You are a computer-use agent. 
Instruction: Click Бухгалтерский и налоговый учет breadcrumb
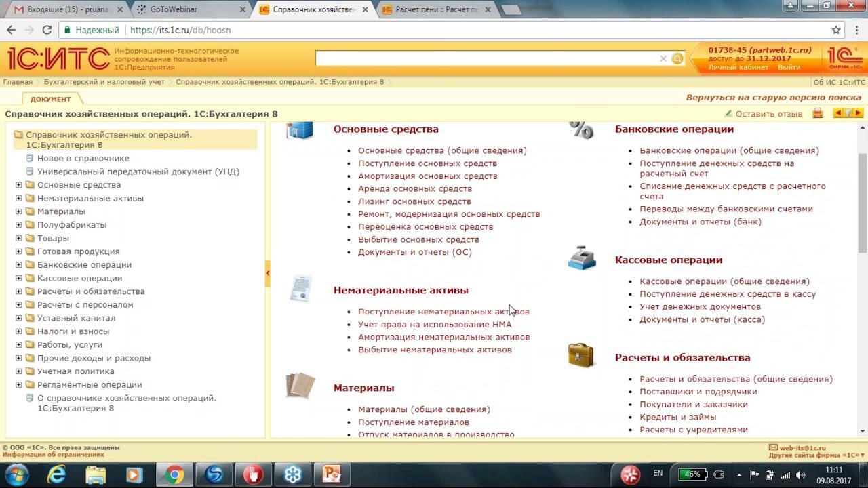104,82
